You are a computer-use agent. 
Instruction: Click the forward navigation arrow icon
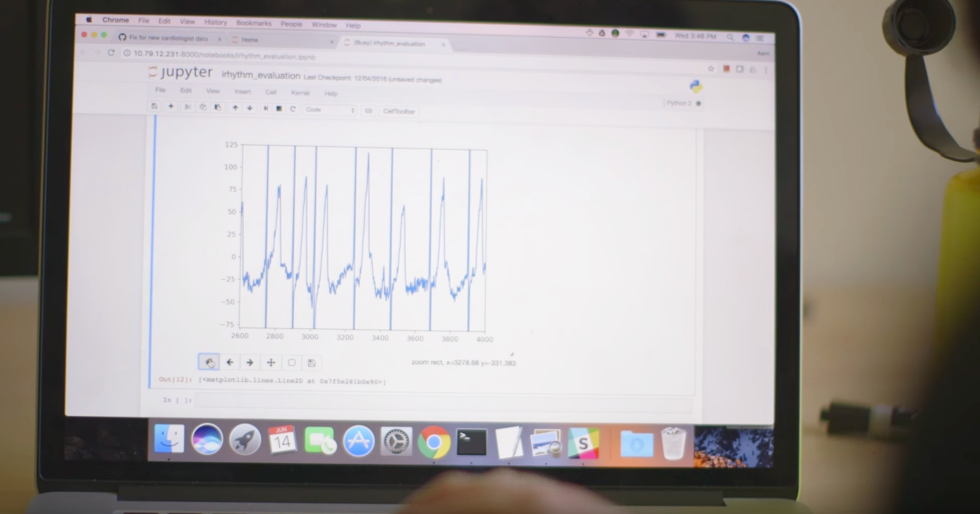coord(249,363)
